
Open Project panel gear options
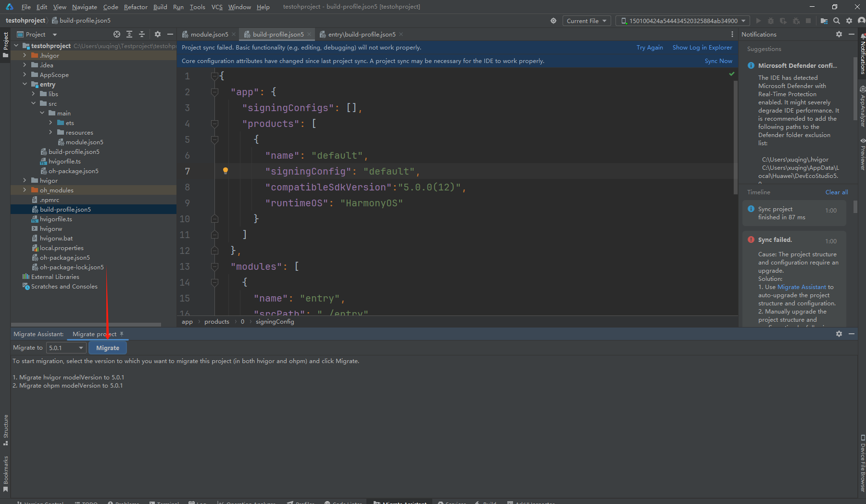tap(158, 34)
